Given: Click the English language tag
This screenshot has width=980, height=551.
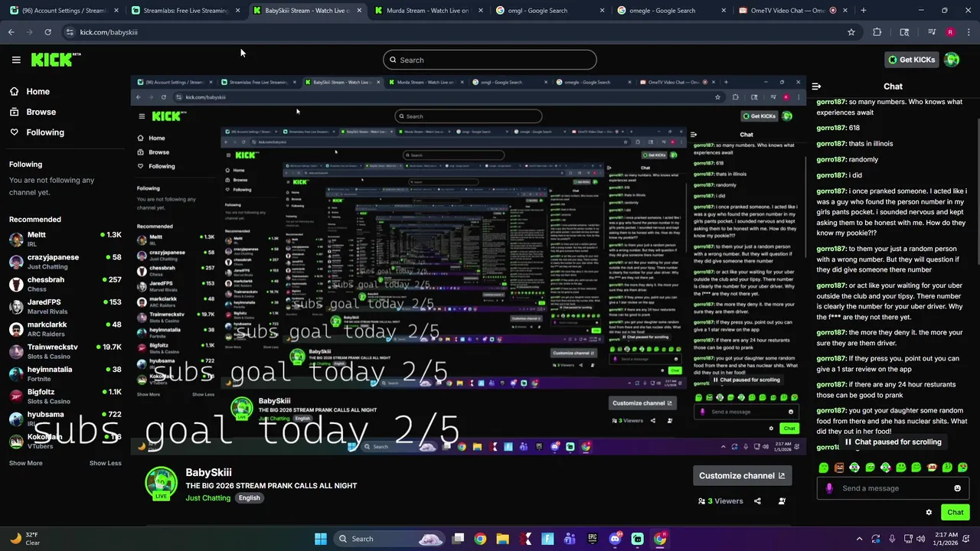Looking at the screenshot, I should (x=249, y=498).
